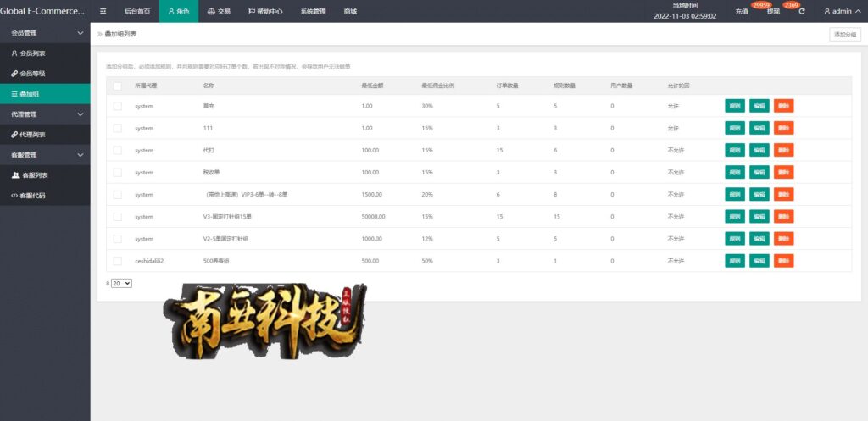Click 规则 button for the 111 row
The image size is (868, 421).
pos(735,128)
